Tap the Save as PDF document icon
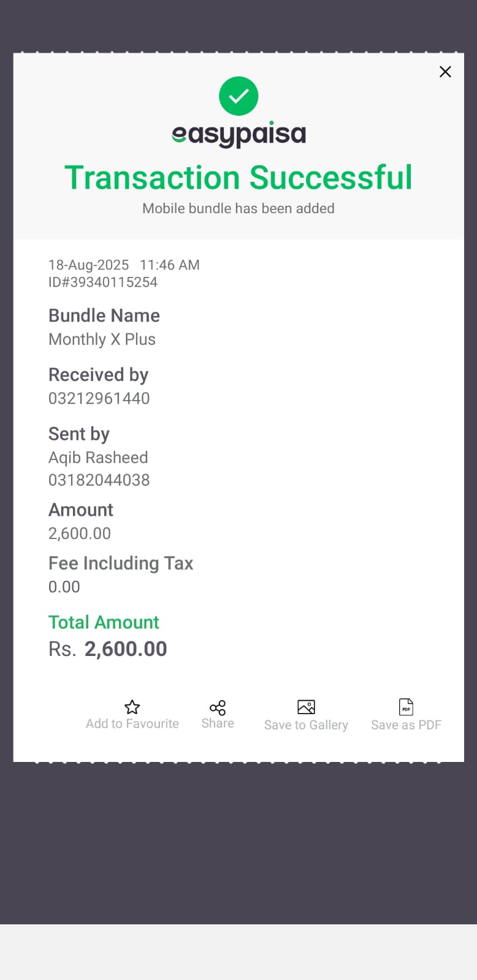 (406, 707)
